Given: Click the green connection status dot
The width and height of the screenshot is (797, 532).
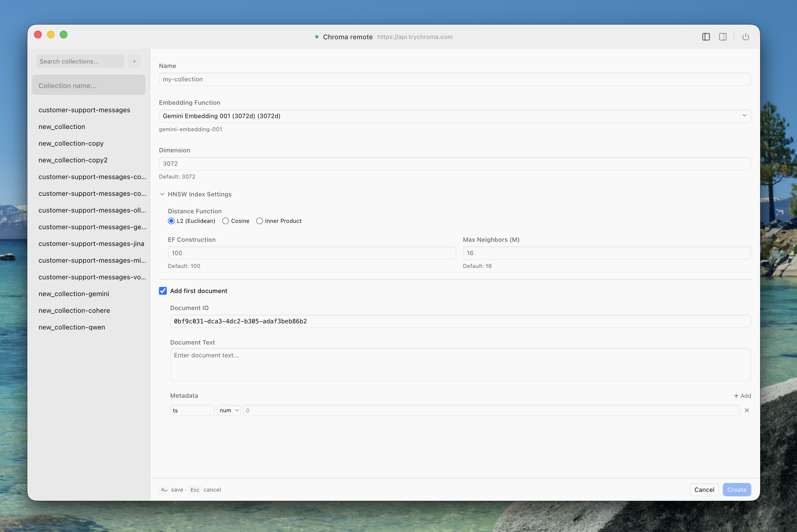Looking at the screenshot, I should point(317,37).
